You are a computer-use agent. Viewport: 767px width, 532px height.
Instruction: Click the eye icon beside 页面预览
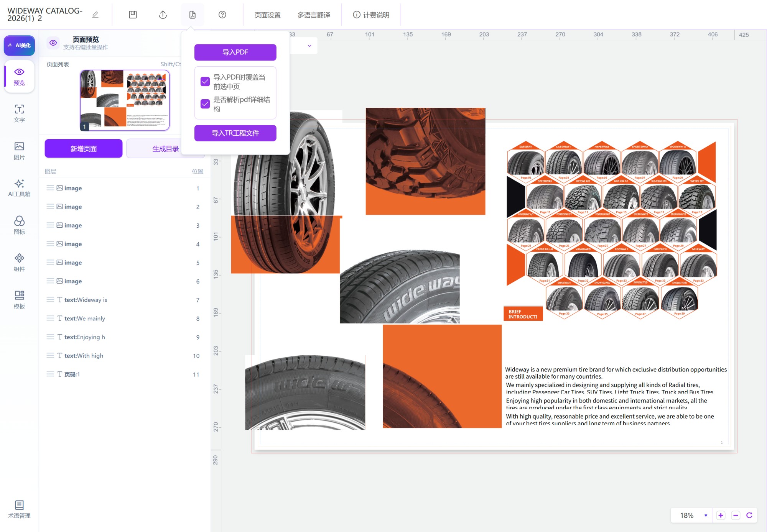[x=53, y=43]
